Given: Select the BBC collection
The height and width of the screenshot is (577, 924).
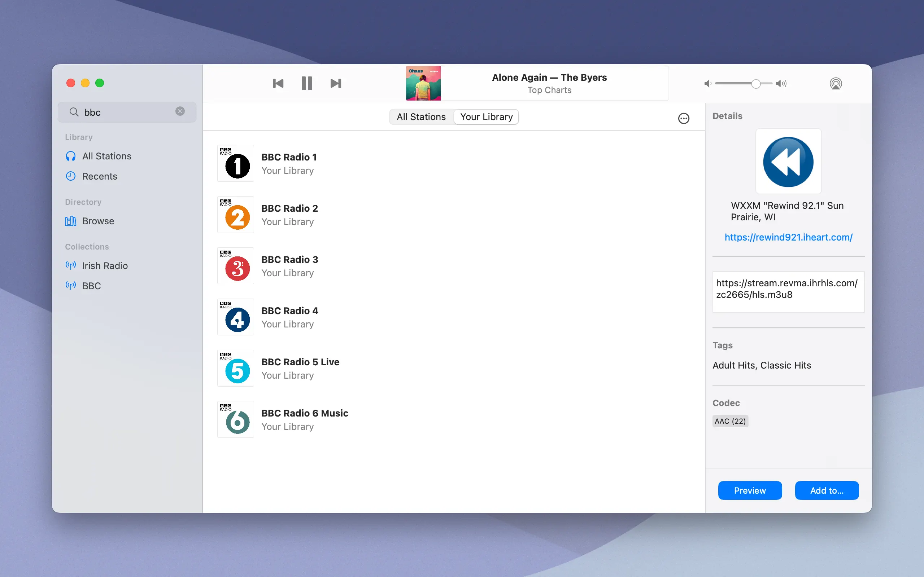Looking at the screenshot, I should tap(92, 286).
